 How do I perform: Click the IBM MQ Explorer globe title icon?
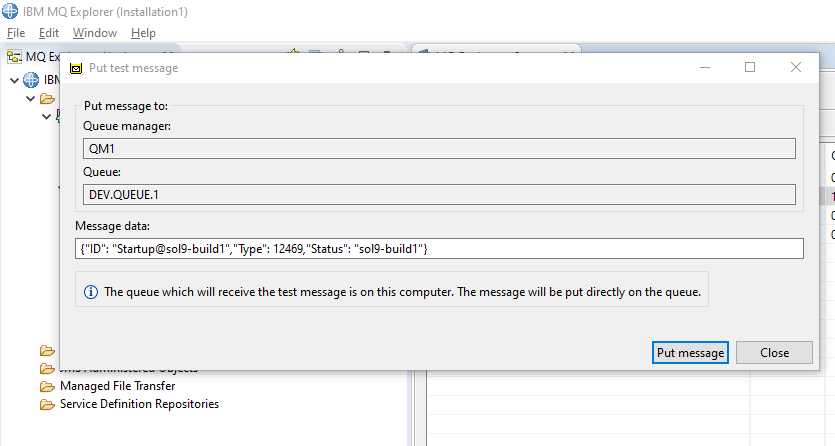pos(13,11)
